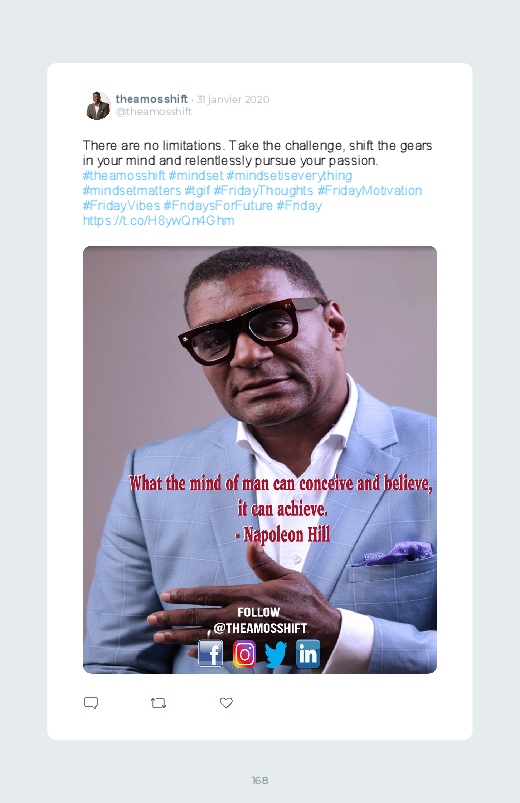Image resolution: width=520 pixels, height=803 pixels.
Task: Click the @theamosshift handle under name
Action: click(x=154, y=112)
